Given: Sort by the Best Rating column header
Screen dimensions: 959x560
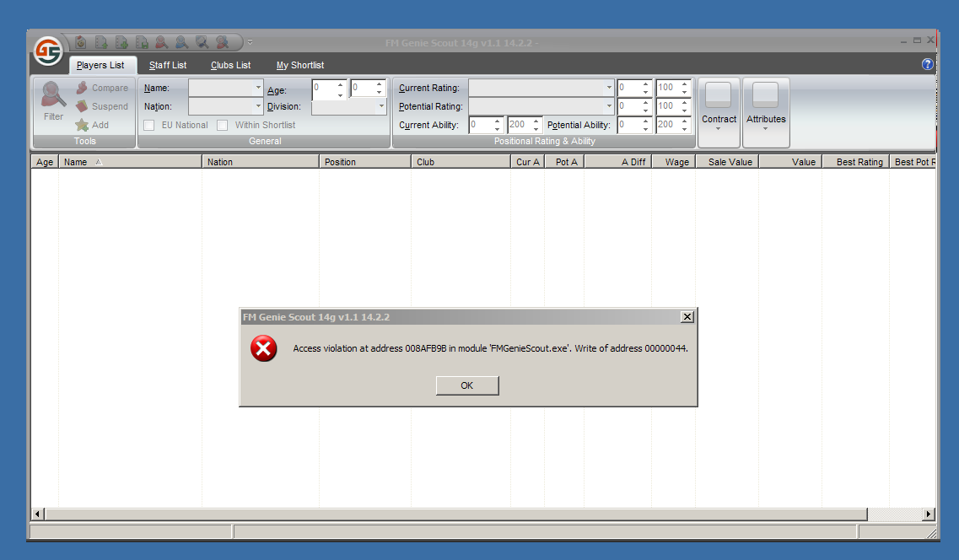Looking at the screenshot, I should click(855, 162).
